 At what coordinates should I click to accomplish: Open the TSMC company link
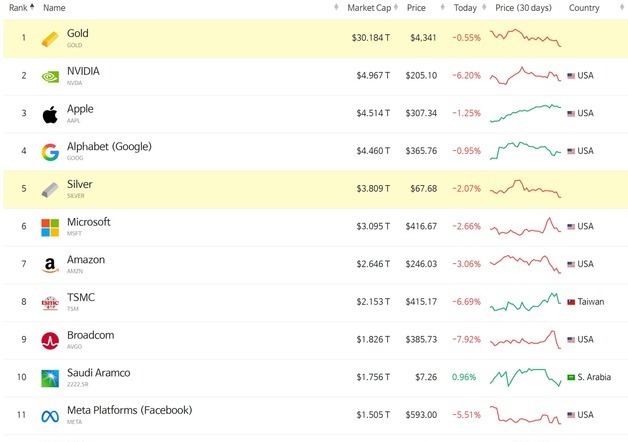(x=81, y=297)
